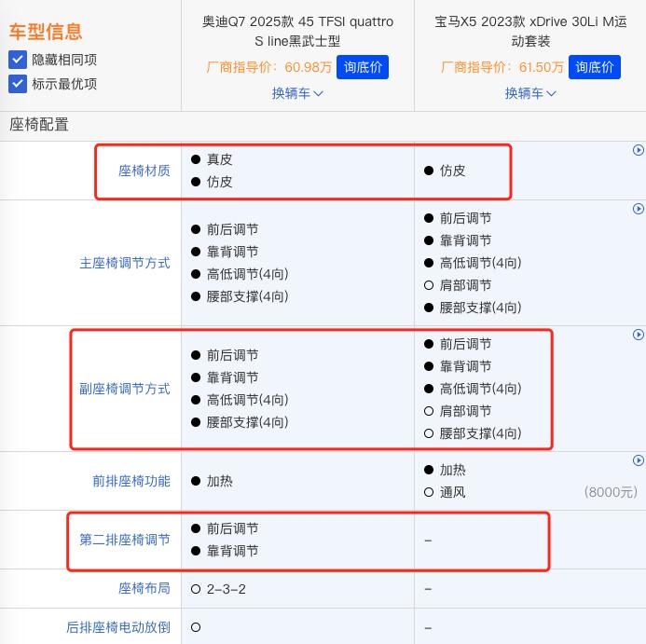
Task: Open 第二排座椅调节 parameter link
Action: [x=125, y=540]
